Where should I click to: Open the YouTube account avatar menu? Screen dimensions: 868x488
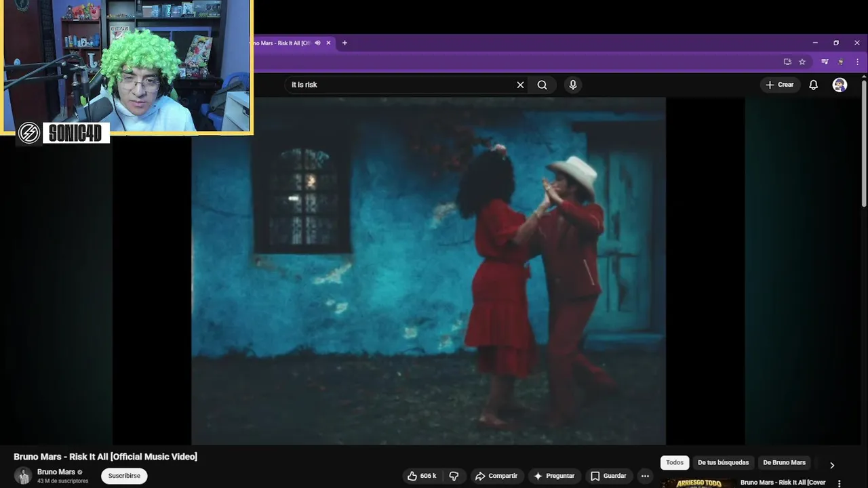point(840,85)
